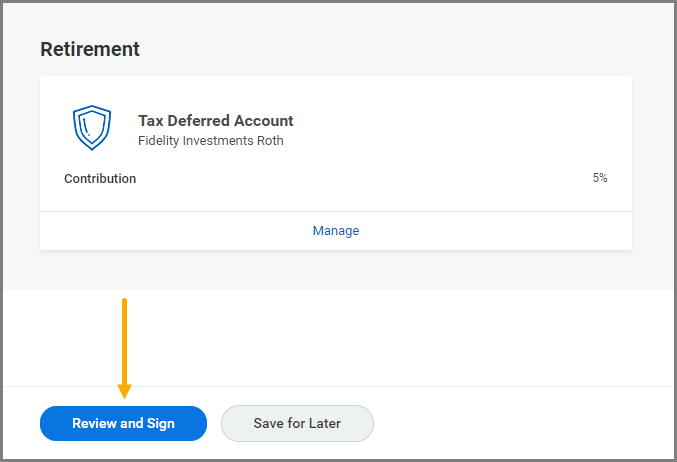The height and width of the screenshot is (462, 677).
Task: Click the Fidelity Investments Roth subtitle
Action: (x=210, y=141)
